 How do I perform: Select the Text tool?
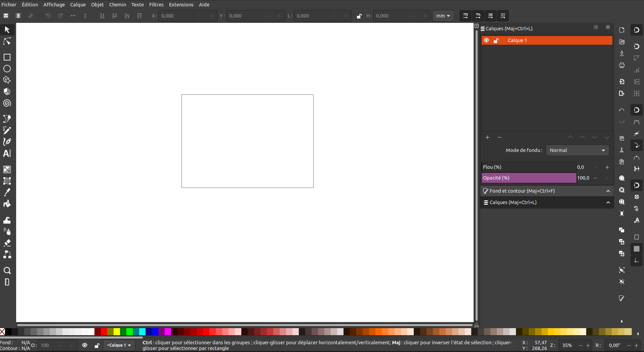click(x=7, y=153)
